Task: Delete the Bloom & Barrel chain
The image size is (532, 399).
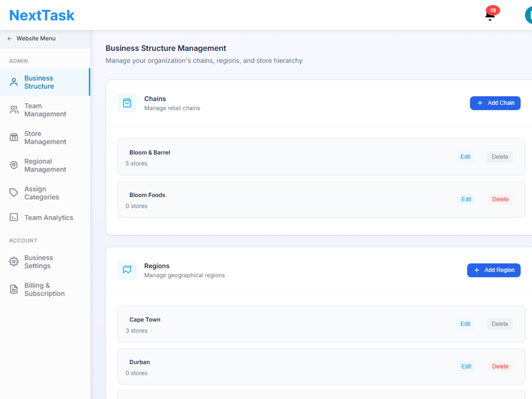Action: pyautogui.click(x=500, y=157)
